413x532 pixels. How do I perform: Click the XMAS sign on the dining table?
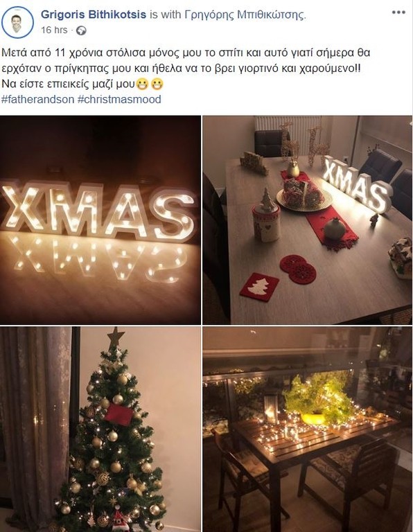coord(356,184)
